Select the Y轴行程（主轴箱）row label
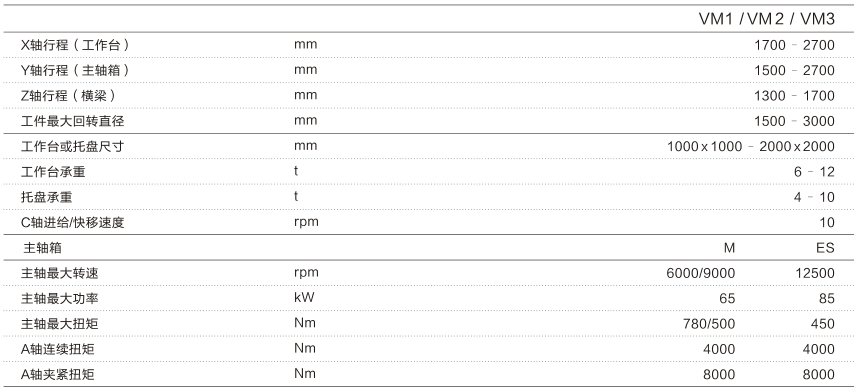 (x=76, y=70)
